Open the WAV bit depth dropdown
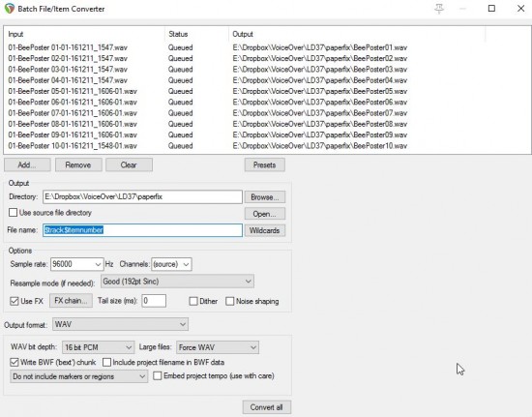The width and height of the screenshot is (532, 417). tap(98, 347)
